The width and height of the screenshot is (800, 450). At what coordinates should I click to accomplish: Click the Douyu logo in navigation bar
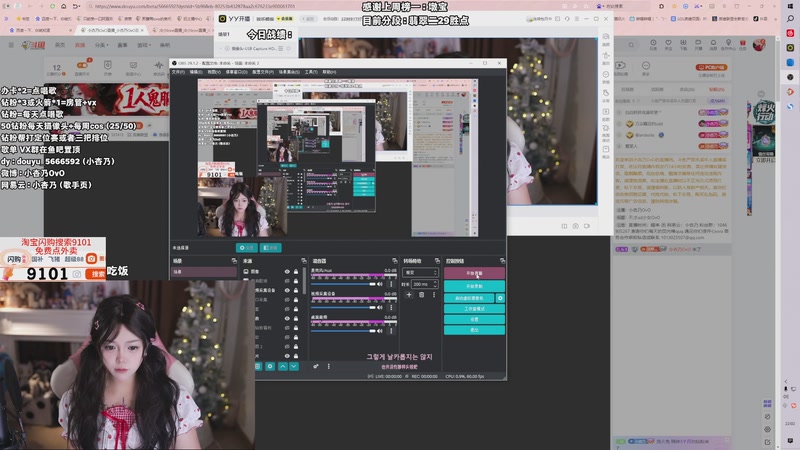click(34, 45)
